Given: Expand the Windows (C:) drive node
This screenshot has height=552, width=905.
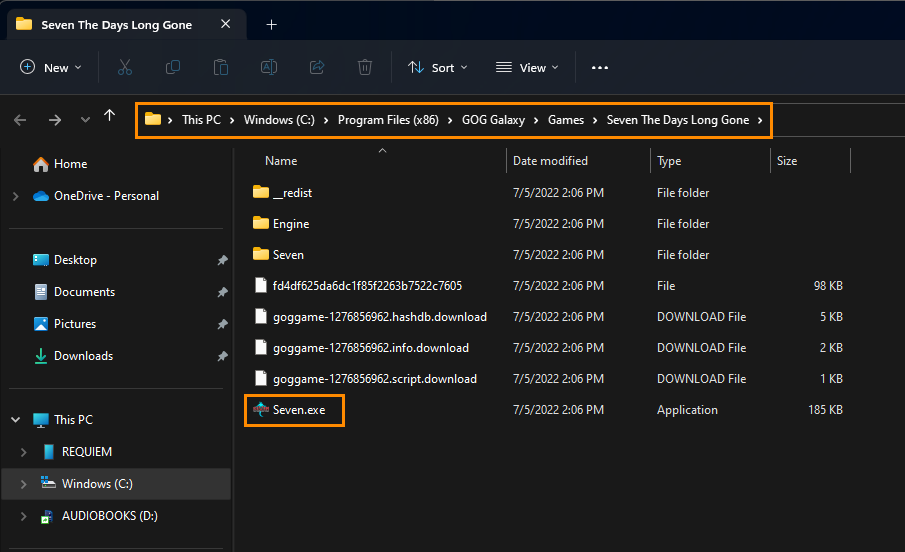Looking at the screenshot, I should [24, 484].
